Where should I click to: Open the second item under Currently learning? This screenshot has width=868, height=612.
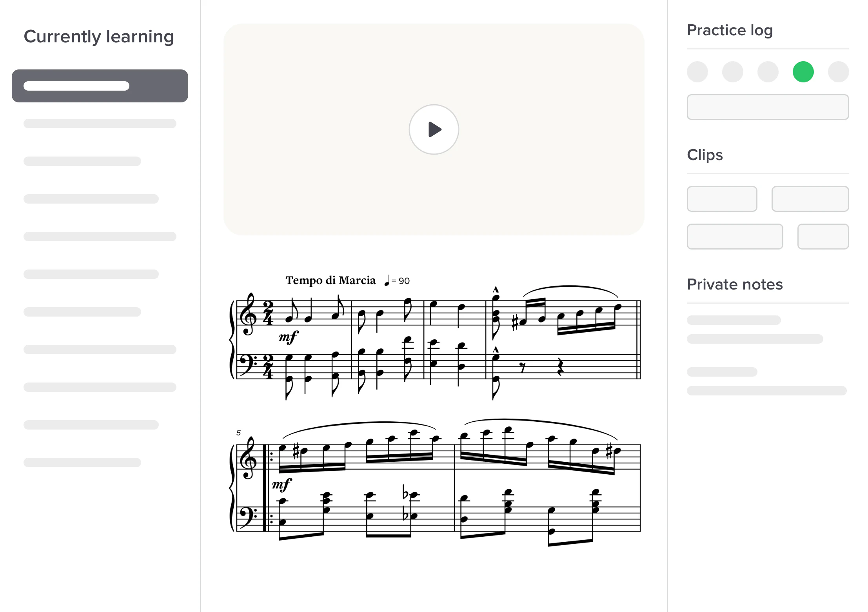point(100,124)
